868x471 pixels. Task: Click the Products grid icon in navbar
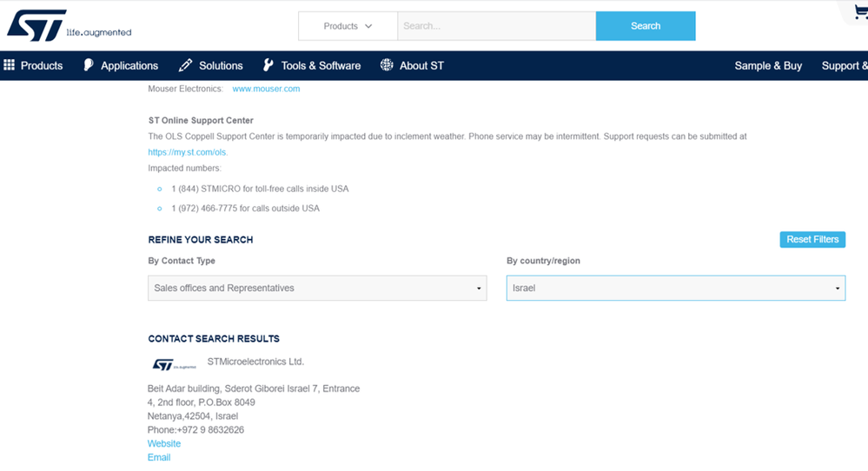pos(9,65)
